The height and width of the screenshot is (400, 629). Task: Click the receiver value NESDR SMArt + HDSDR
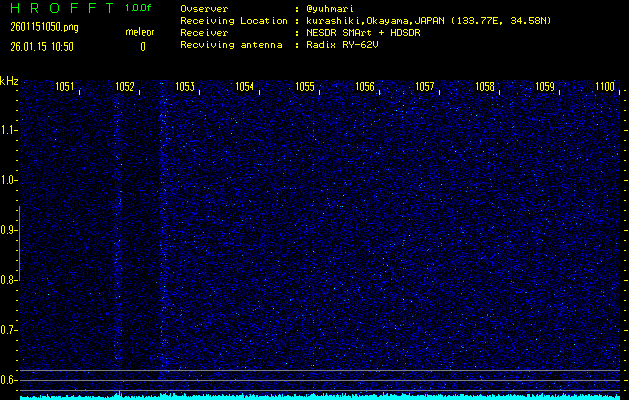click(x=363, y=33)
